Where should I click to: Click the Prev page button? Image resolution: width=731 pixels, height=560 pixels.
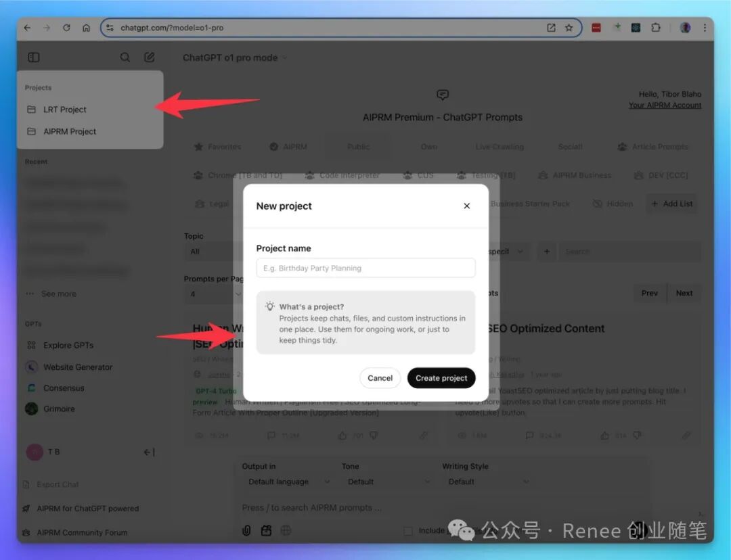[649, 293]
